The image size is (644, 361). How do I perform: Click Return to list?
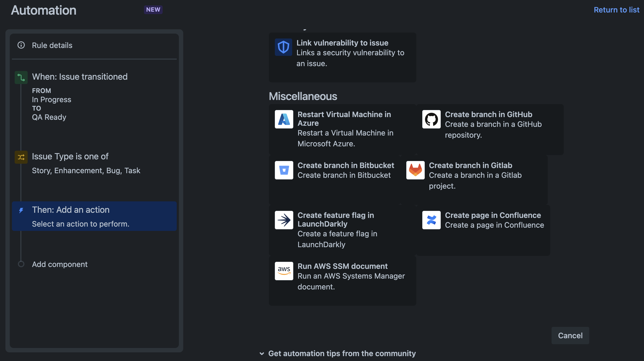[x=617, y=10]
